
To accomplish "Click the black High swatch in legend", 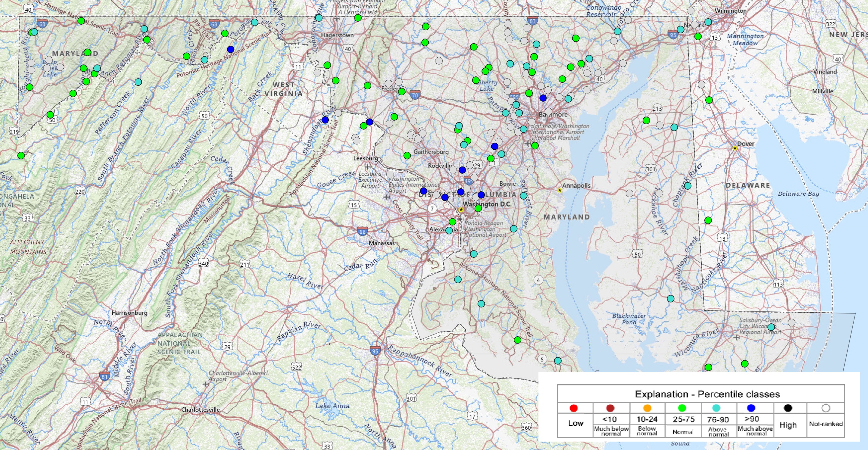I will pos(788,408).
